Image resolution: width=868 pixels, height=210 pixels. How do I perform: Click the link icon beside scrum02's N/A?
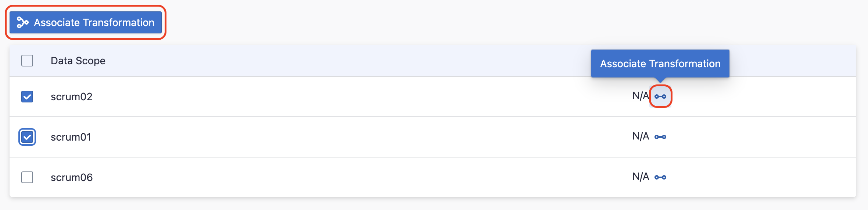click(x=660, y=97)
